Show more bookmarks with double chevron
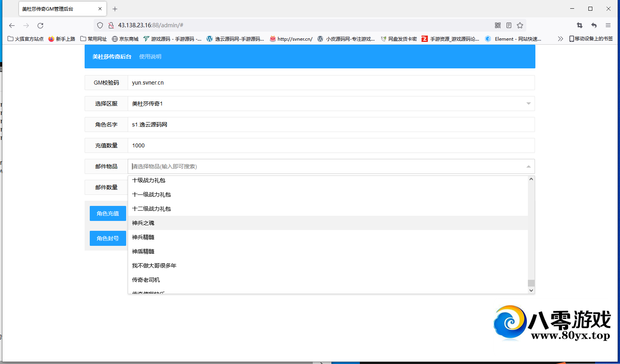The width and height of the screenshot is (620, 364). [x=560, y=39]
